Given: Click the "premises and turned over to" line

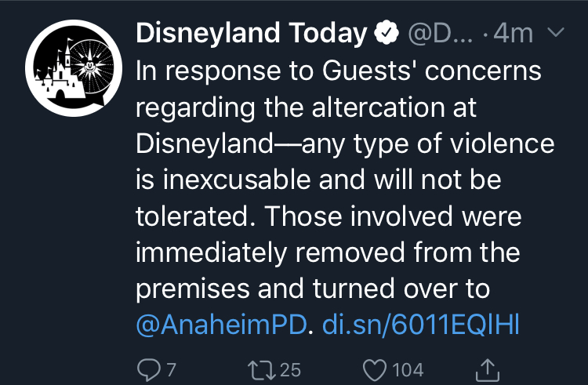Looking at the screenshot, I should (x=313, y=289).
